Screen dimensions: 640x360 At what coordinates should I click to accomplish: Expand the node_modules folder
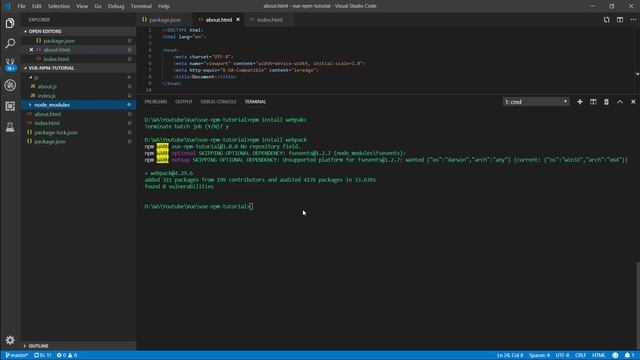point(30,105)
